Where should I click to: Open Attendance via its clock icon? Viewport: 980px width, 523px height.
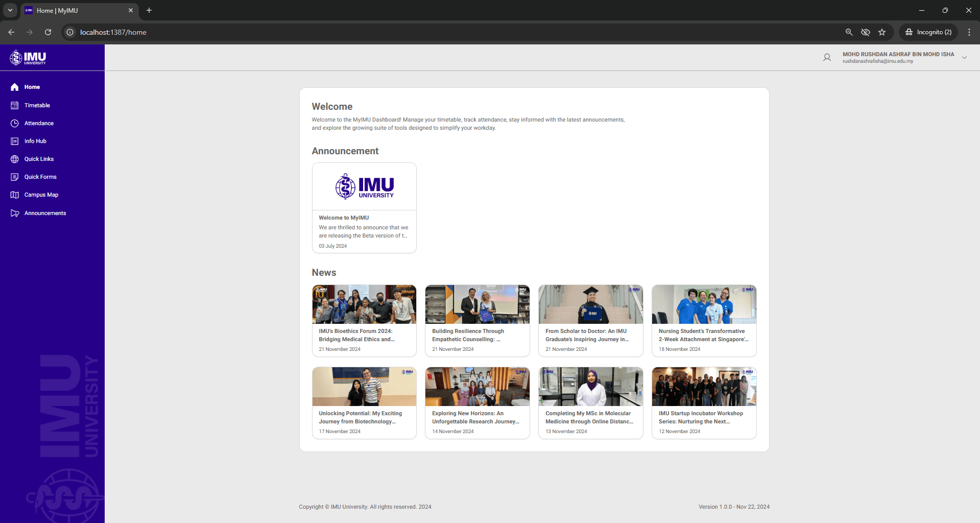pyautogui.click(x=15, y=123)
